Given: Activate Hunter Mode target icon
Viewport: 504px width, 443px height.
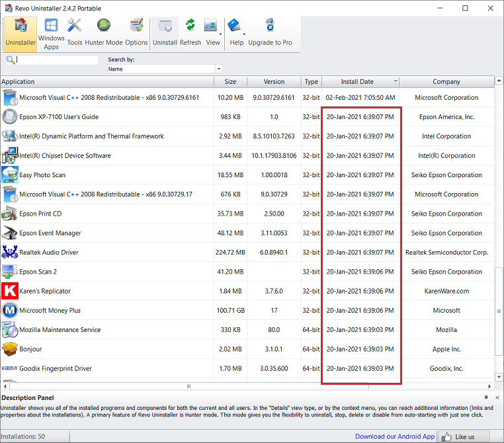Looking at the screenshot, I should tap(104, 33).
